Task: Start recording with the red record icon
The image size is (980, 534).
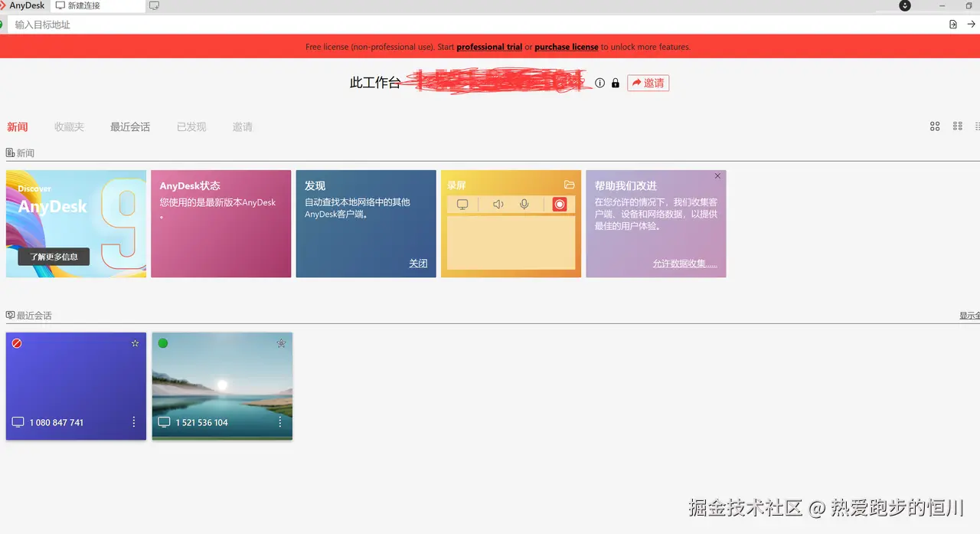Action: [560, 205]
